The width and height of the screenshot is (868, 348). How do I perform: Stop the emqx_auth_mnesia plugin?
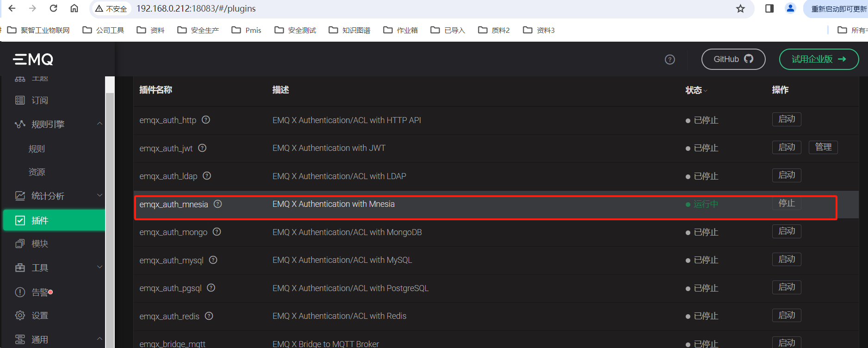[787, 203]
